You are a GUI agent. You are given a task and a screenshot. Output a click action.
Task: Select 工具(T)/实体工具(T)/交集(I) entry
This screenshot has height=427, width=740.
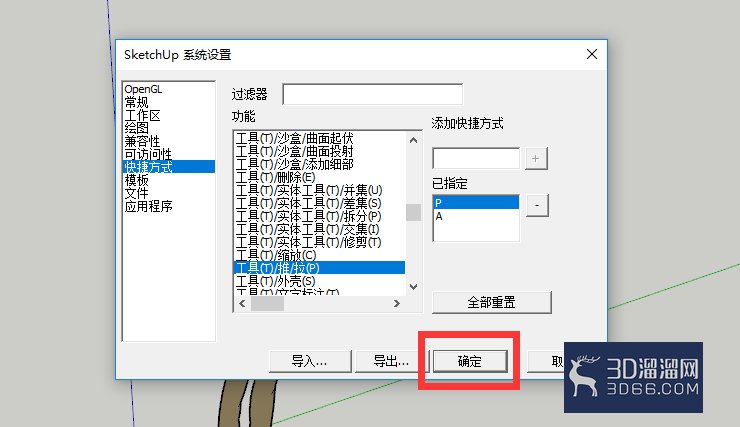(320, 229)
